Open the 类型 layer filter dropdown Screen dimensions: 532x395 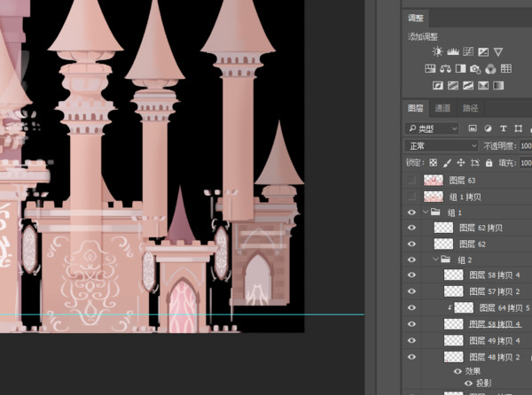(432, 128)
